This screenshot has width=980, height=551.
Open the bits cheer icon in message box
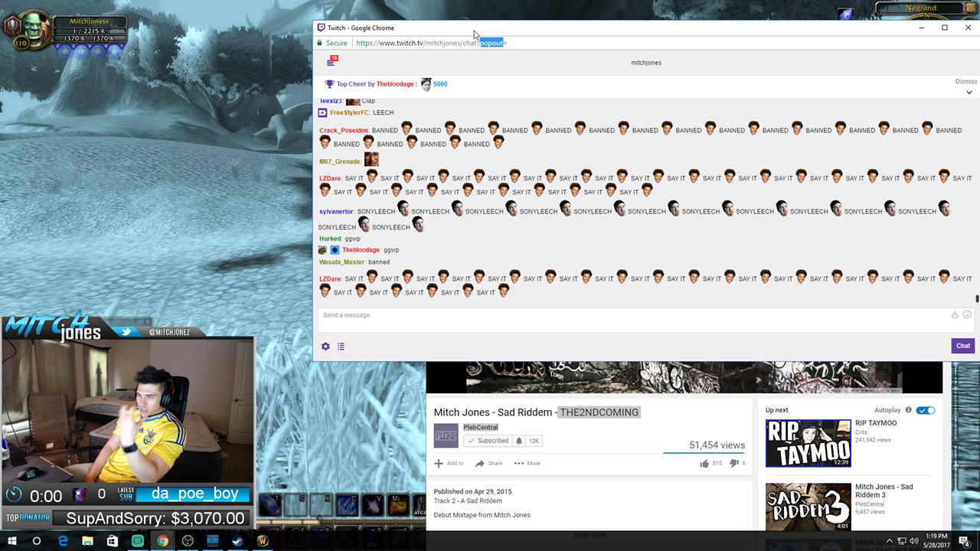(955, 315)
